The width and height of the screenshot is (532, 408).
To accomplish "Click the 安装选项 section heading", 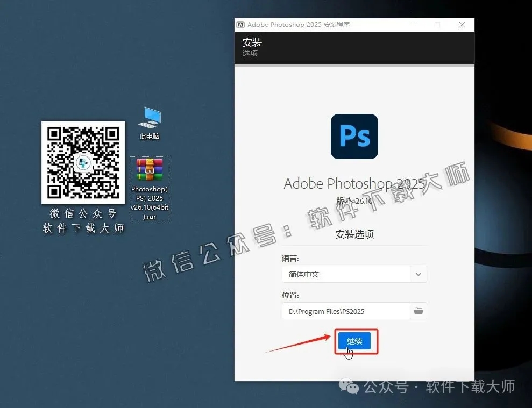I will pyautogui.click(x=354, y=234).
